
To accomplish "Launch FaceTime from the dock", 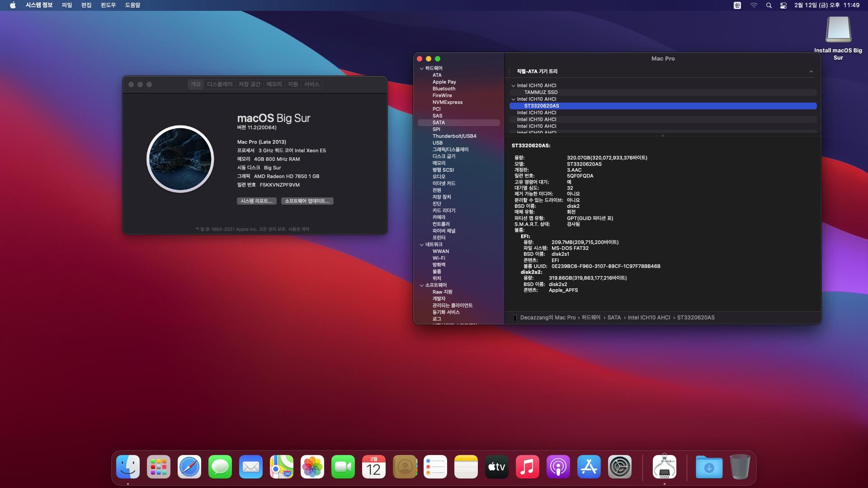I will [x=343, y=467].
